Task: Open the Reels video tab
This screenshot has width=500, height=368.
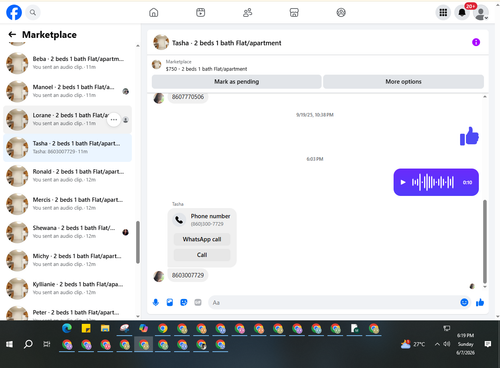Action: (200, 13)
